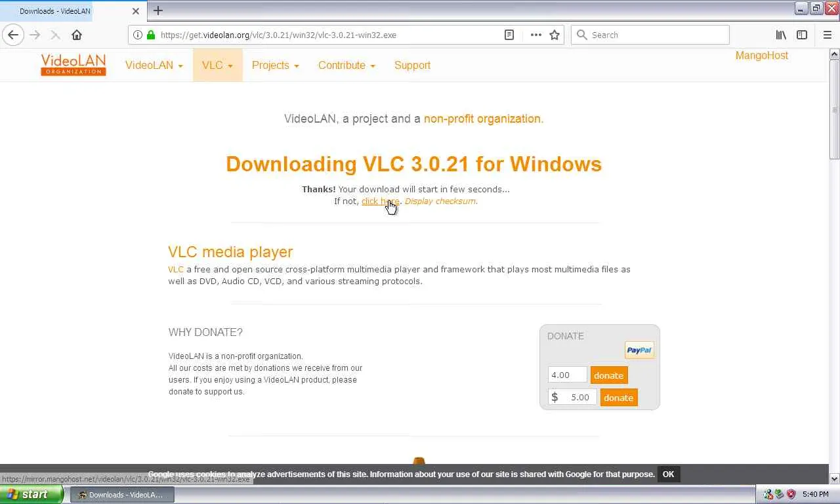Click the 'Downloading VLC 3.0.21 for Windows' heading

413,163
